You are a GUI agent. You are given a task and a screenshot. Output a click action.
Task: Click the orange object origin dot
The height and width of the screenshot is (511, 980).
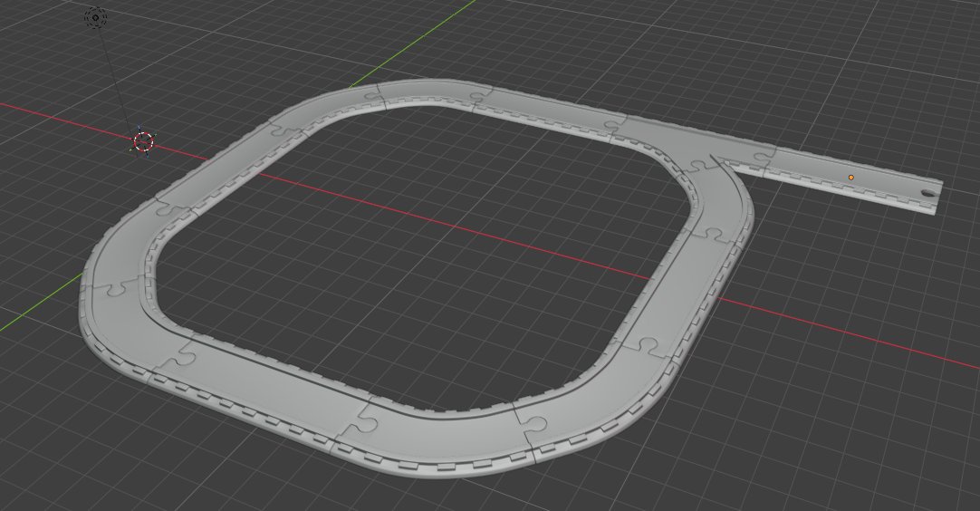(850, 178)
